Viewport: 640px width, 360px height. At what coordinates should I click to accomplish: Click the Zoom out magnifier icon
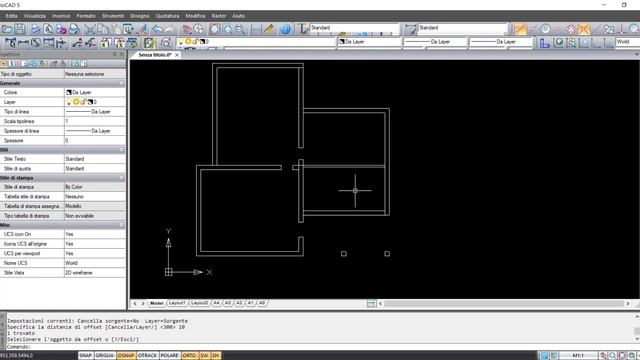240,29
